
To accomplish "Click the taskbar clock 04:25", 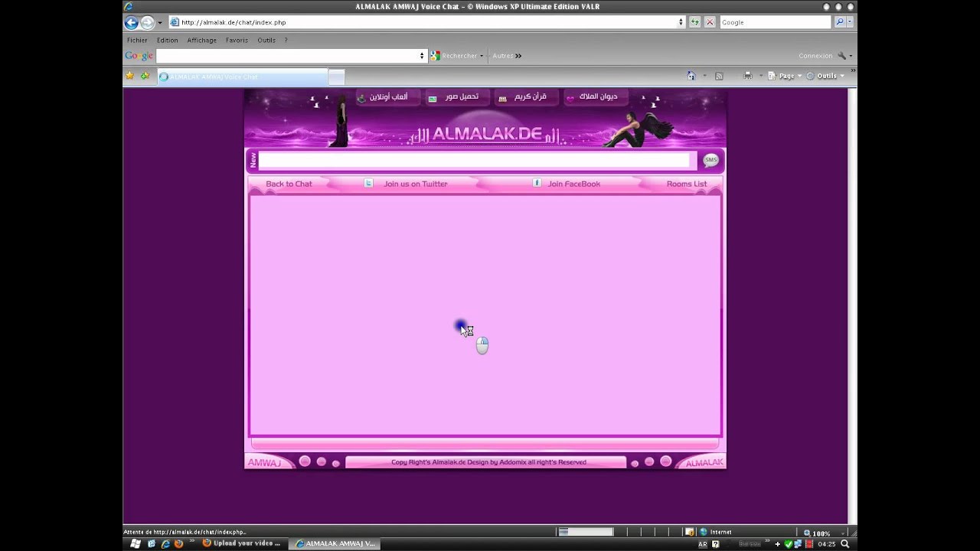I will (827, 544).
